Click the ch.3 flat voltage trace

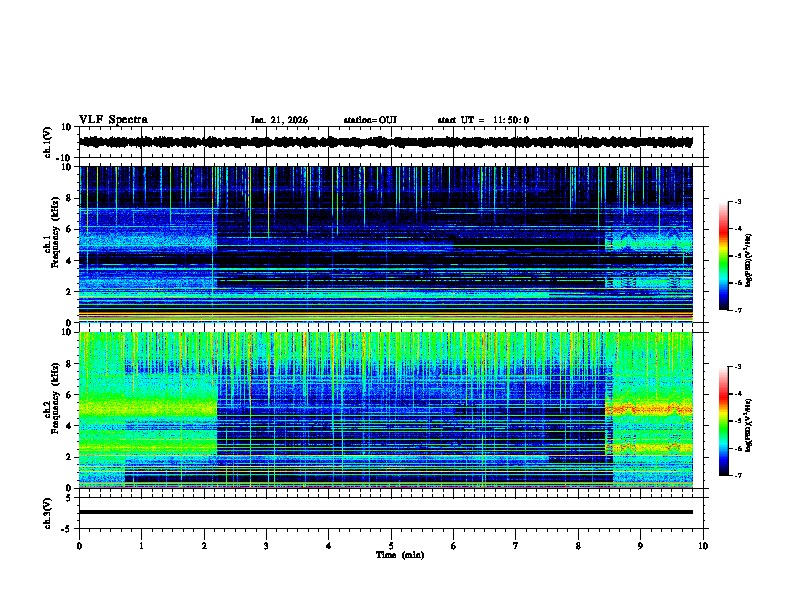(385, 512)
